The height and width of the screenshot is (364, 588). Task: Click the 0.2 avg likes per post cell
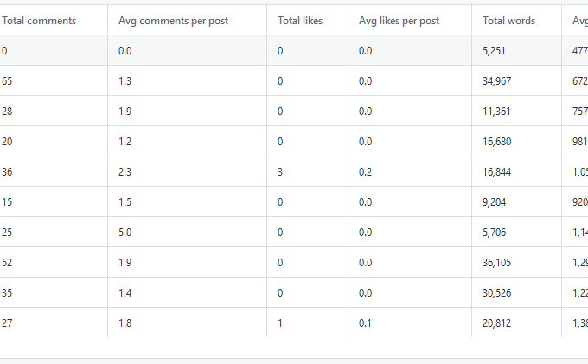click(x=365, y=172)
